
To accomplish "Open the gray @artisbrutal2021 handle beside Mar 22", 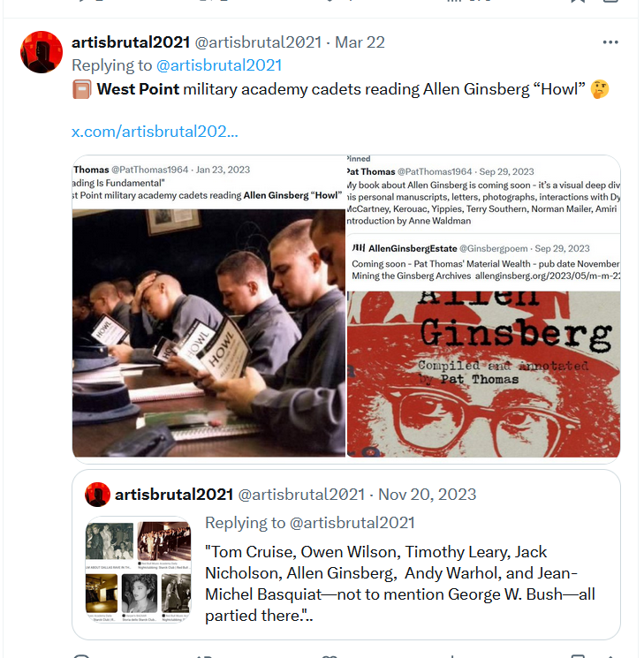I will point(258,42).
